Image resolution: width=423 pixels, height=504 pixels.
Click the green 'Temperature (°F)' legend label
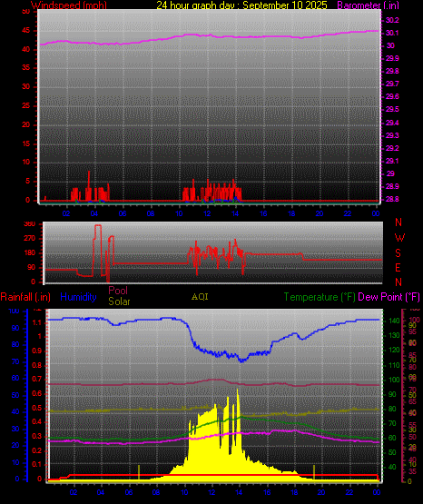coord(320,297)
